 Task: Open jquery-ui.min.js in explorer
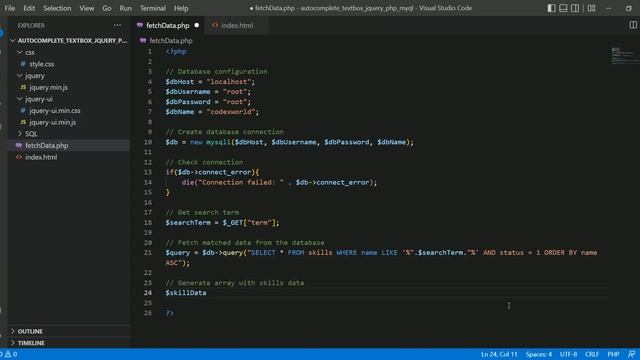point(53,122)
